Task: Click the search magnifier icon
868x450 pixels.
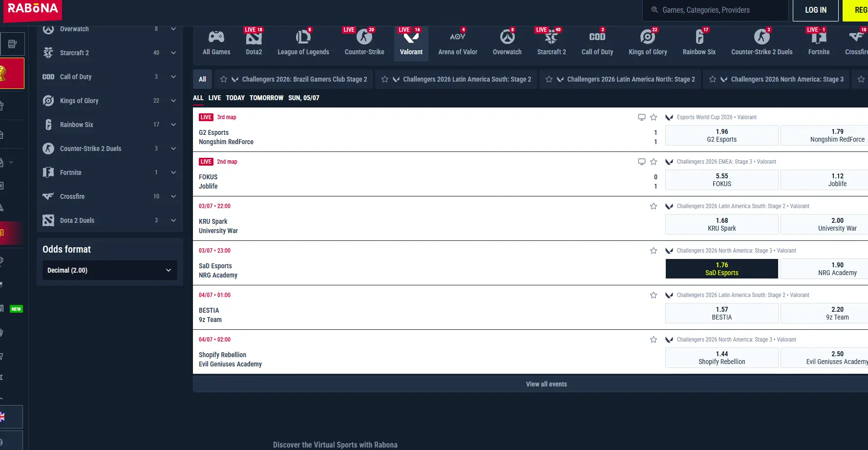Action: [x=655, y=10]
